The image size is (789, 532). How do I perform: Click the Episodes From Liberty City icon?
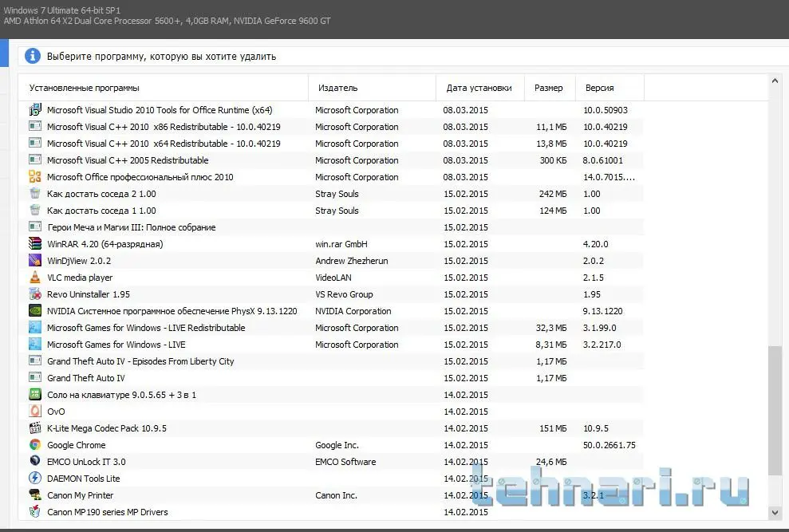pos(35,361)
